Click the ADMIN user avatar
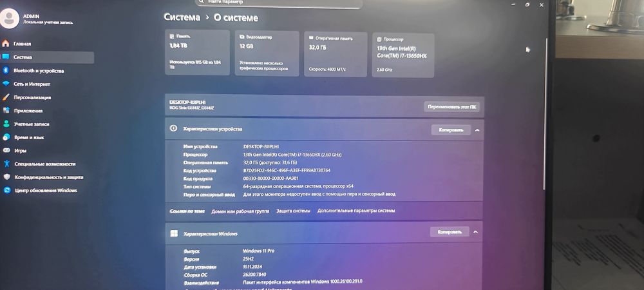The height and width of the screenshot is (290, 644). point(9,17)
